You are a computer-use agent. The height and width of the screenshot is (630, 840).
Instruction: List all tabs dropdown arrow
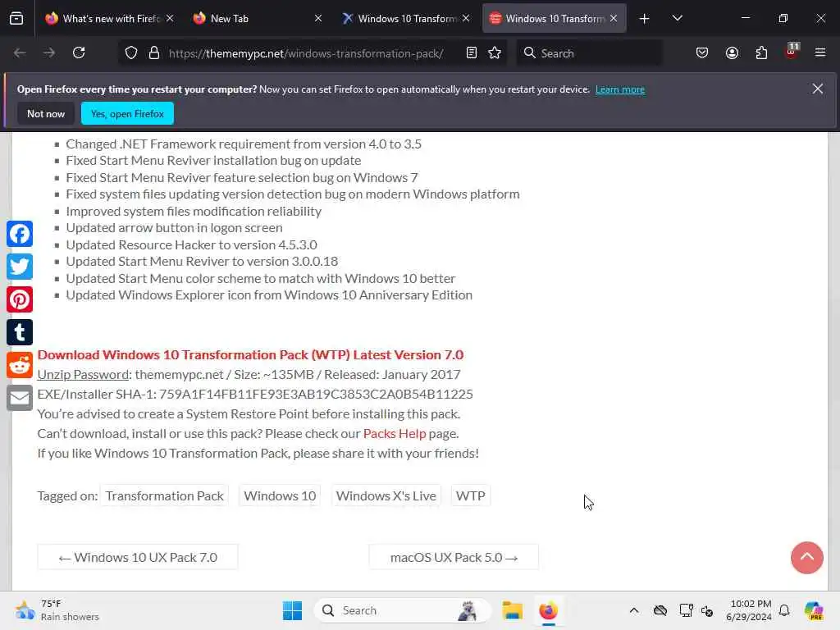click(677, 19)
